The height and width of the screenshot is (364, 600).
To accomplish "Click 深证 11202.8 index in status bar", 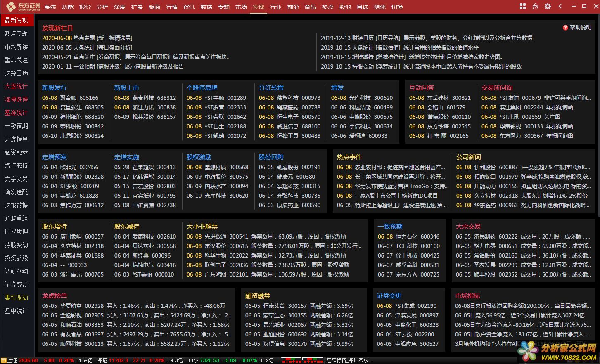I will 113,360.
